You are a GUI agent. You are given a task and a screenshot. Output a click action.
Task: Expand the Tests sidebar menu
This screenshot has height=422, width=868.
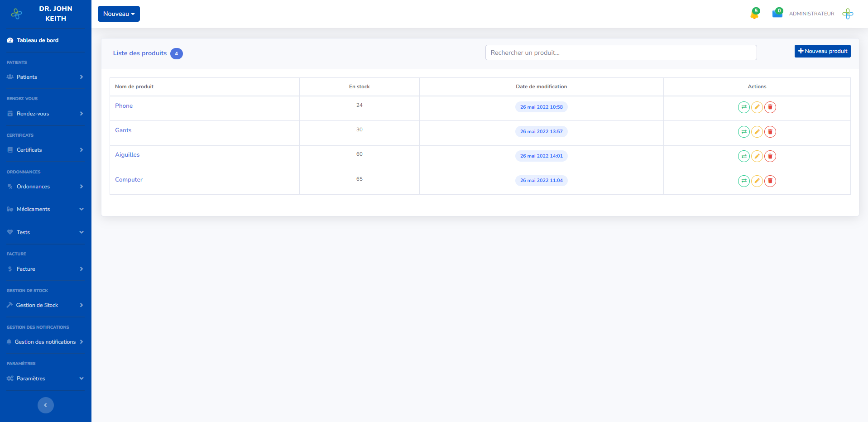click(45, 232)
